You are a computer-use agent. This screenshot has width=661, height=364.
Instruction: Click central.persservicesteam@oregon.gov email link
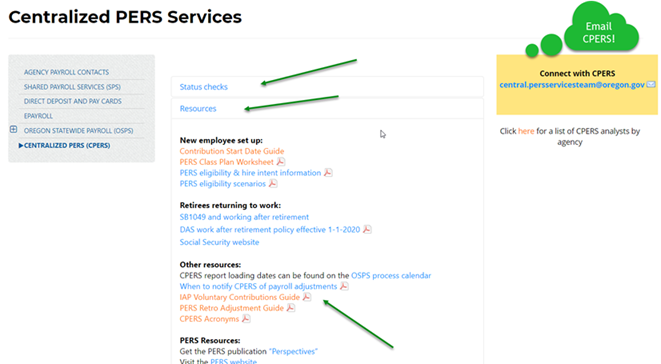[x=572, y=85]
